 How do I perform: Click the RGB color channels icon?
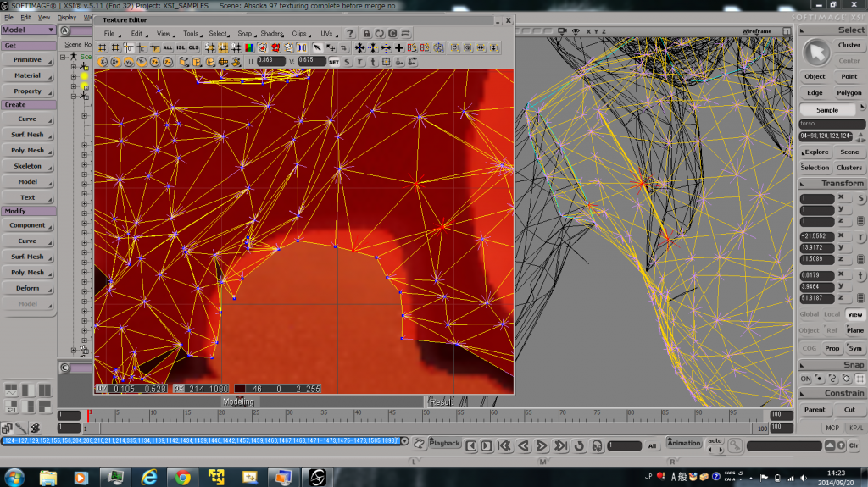pyautogui.click(x=249, y=48)
